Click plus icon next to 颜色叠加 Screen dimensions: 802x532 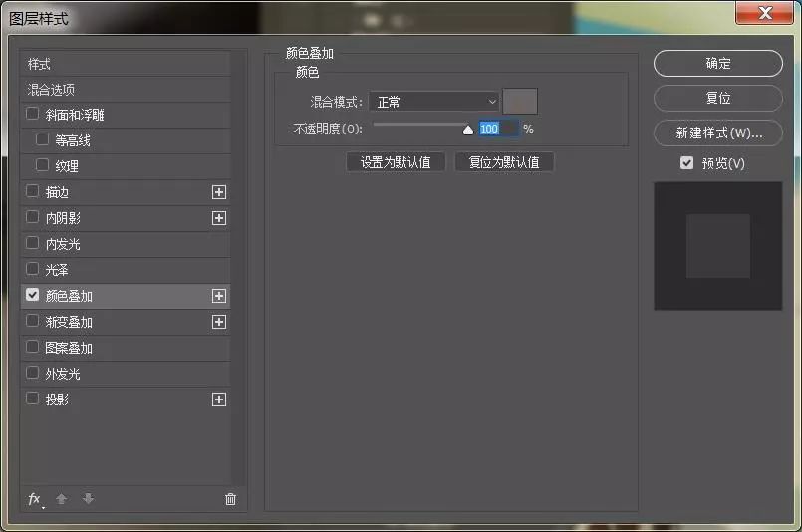[219, 296]
